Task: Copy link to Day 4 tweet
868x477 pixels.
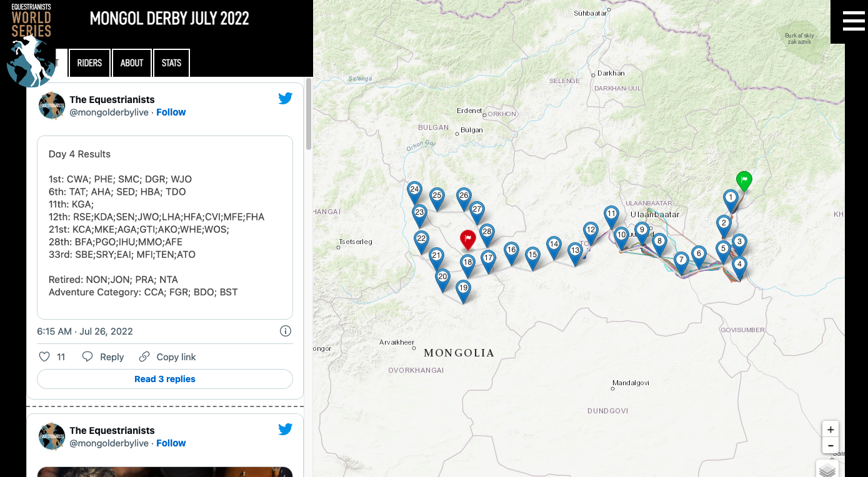Action: 167,357
